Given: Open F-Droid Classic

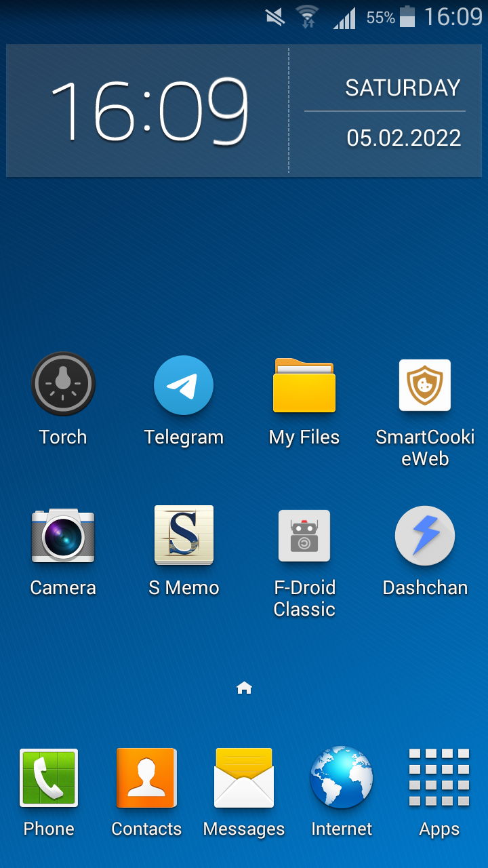Looking at the screenshot, I should coord(304,536).
